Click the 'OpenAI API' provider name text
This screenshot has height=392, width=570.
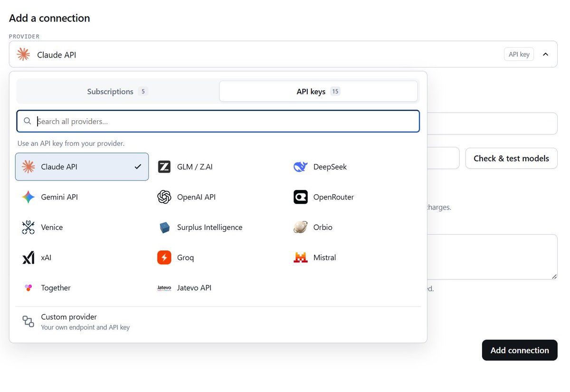click(x=196, y=197)
